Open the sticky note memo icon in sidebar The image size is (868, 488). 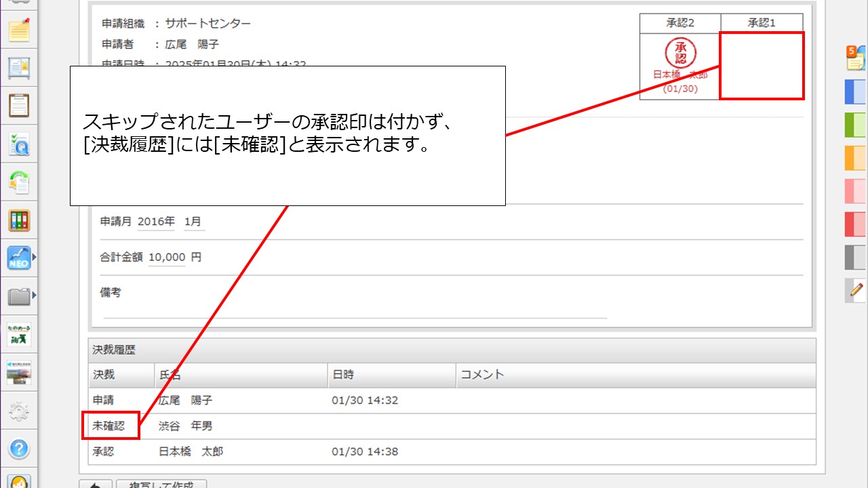[x=19, y=30]
